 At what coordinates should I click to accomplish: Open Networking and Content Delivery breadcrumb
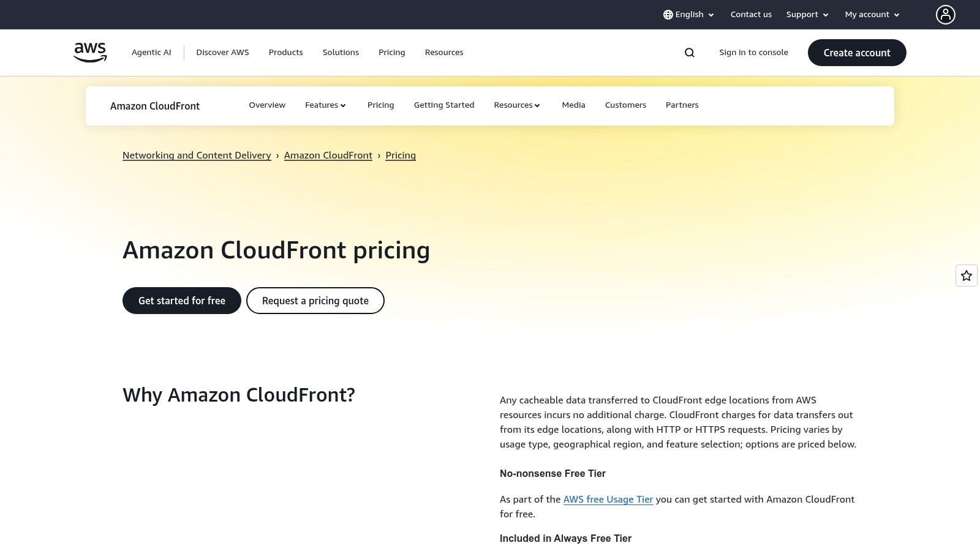point(197,156)
